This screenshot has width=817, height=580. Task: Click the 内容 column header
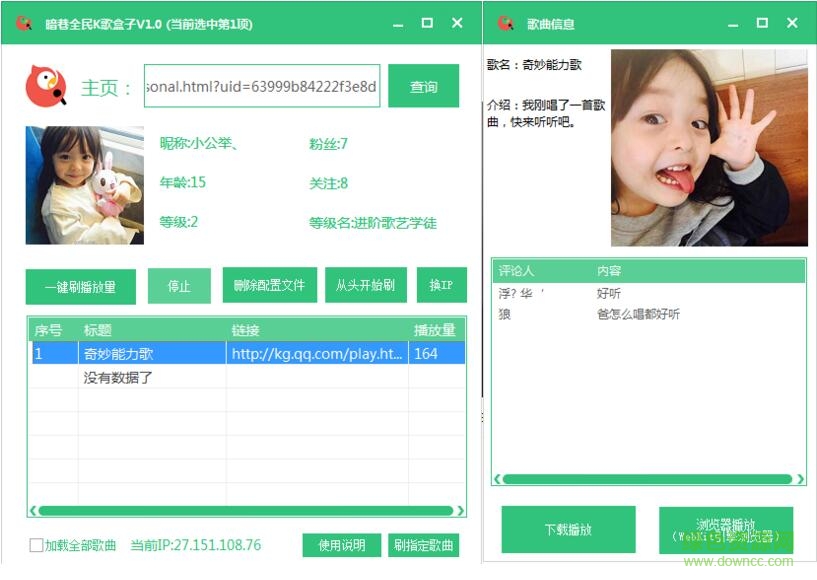698,271
